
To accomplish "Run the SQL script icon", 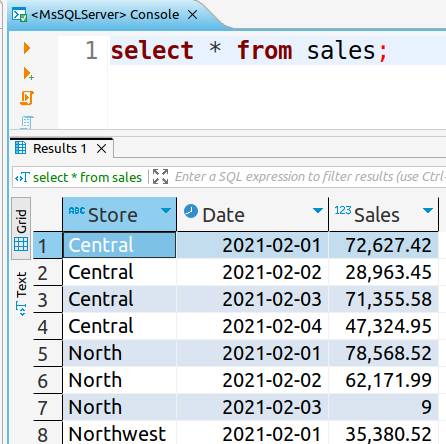I will tap(27, 98).
